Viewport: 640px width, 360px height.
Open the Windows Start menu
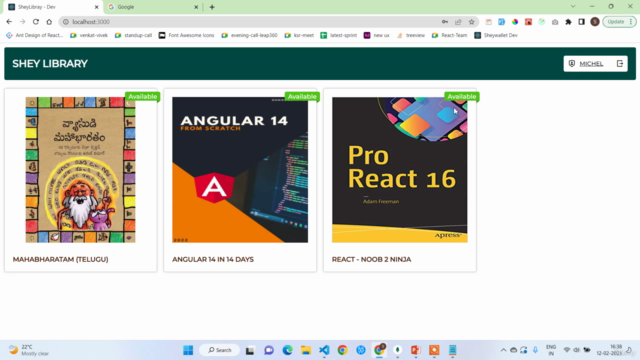(188, 350)
